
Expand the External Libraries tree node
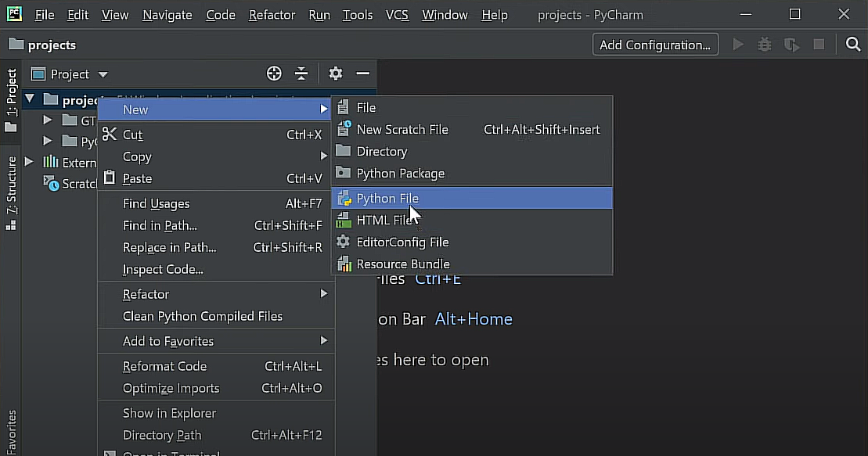pyautogui.click(x=30, y=162)
